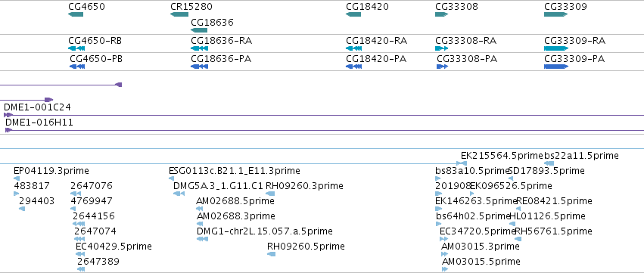Click AM03015.5prime EST arrow
Image resolution: width=644 pixels, height=273 pixels.
[x=445, y=269]
